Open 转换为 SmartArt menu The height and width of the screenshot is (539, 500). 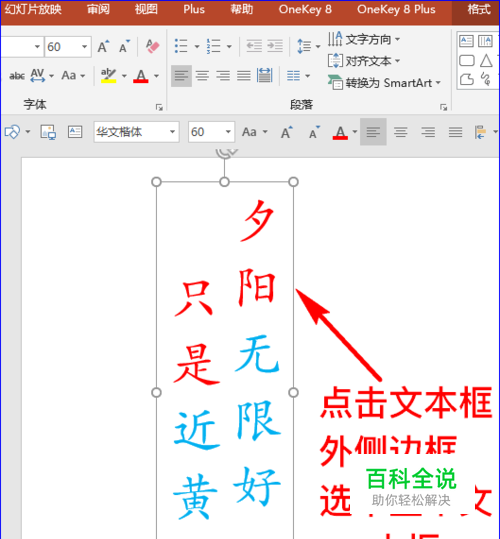pos(384,83)
